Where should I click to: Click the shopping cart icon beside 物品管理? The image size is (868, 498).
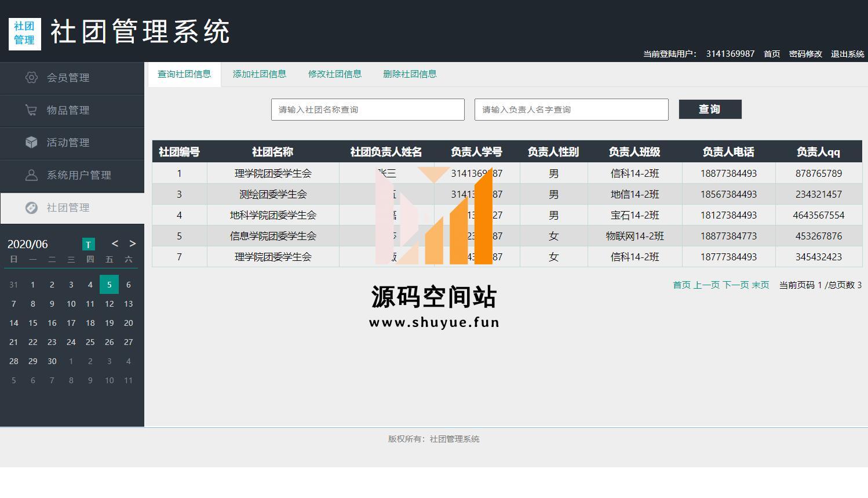point(31,110)
